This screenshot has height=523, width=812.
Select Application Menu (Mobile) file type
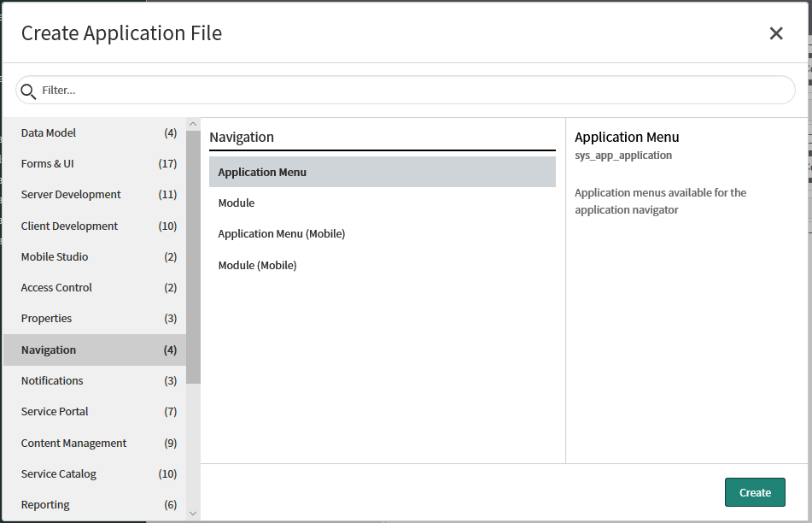click(282, 233)
